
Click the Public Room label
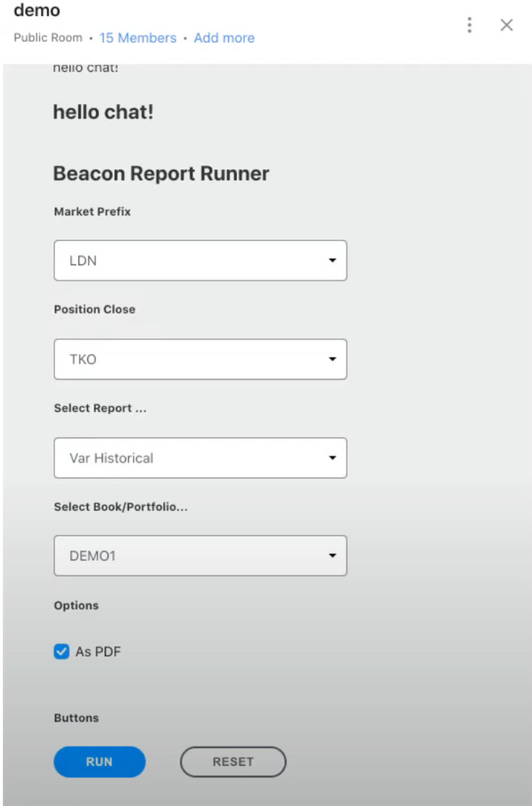click(x=48, y=38)
